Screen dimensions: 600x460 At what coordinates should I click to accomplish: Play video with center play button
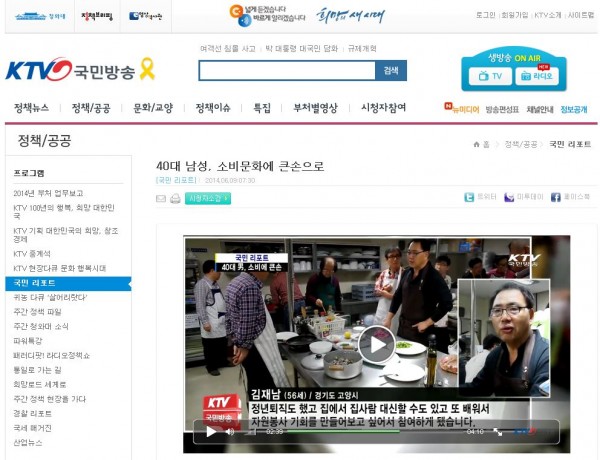coord(376,345)
